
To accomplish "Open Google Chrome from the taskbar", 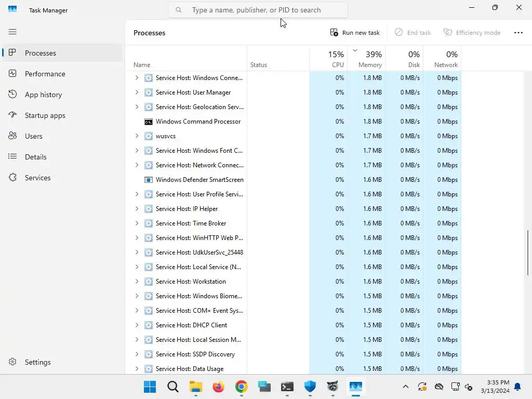I will pyautogui.click(x=241, y=387).
